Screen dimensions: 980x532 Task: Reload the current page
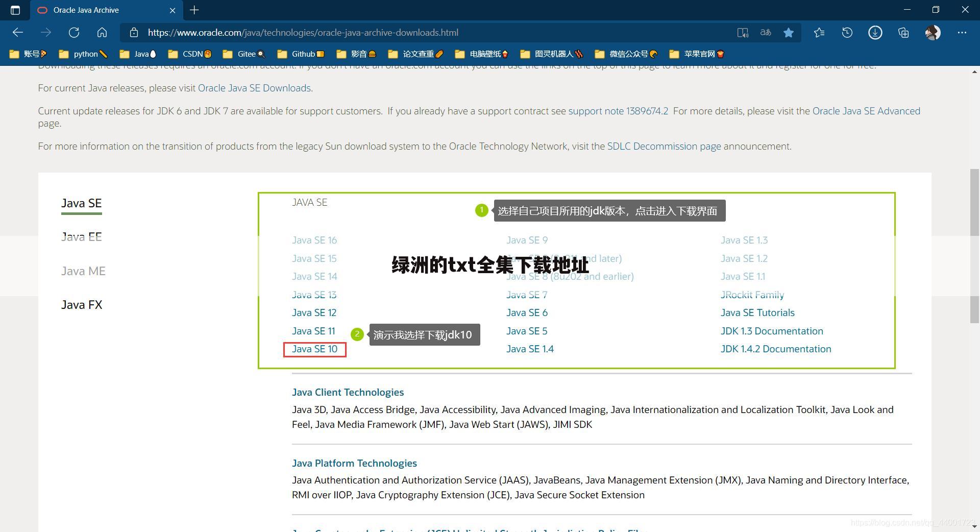(x=74, y=33)
